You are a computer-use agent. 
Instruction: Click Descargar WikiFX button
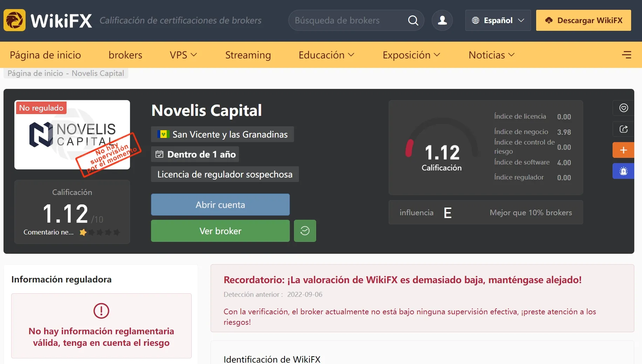[x=583, y=20]
